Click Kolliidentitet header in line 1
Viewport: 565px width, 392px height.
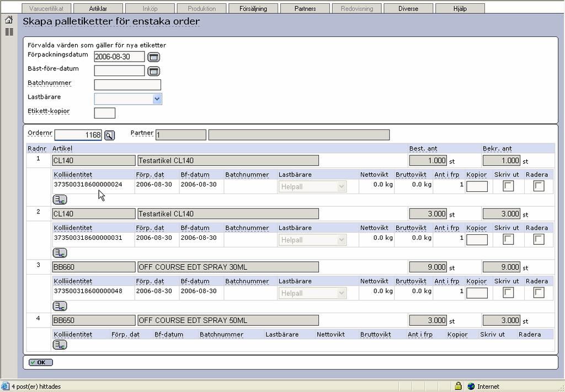pyautogui.click(x=73, y=175)
